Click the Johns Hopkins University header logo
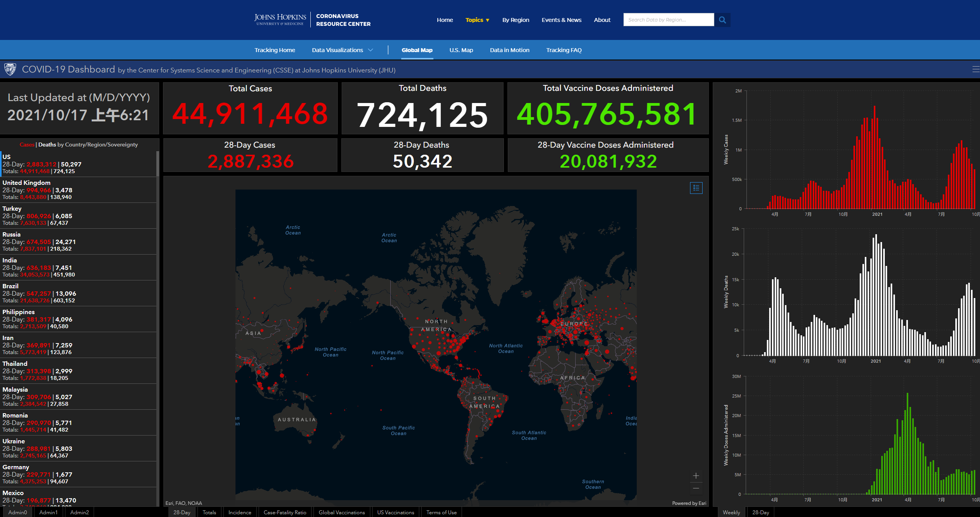The height and width of the screenshot is (517, 980). point(280,20)
